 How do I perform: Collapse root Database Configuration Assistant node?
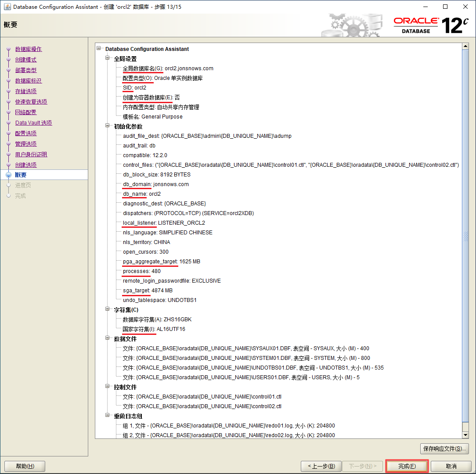click(x=99, y=49)
